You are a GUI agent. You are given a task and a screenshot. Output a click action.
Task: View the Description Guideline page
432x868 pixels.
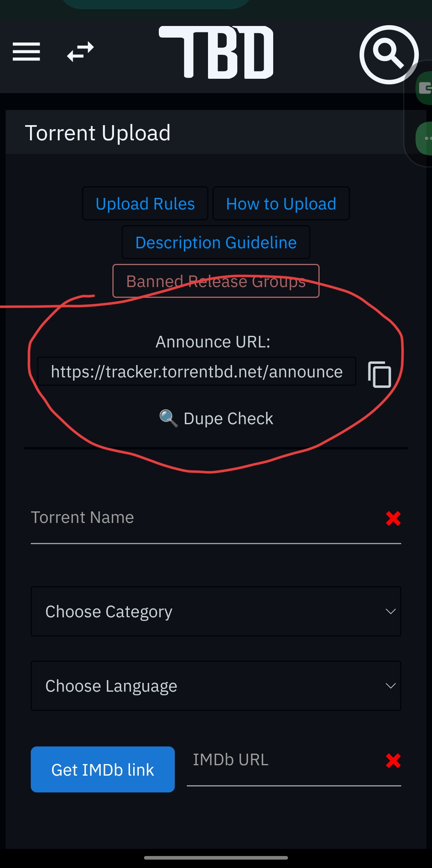point(216,242)
